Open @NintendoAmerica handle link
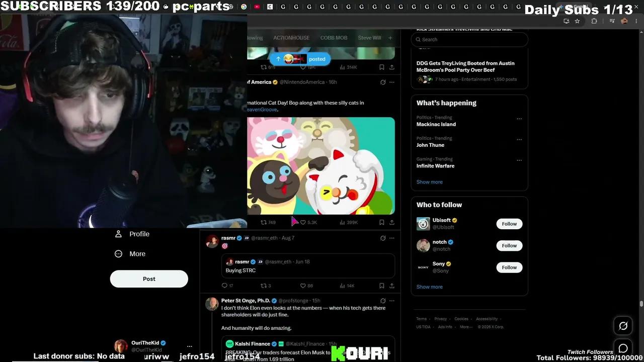 pyautogui.click(x=302, y=82)
